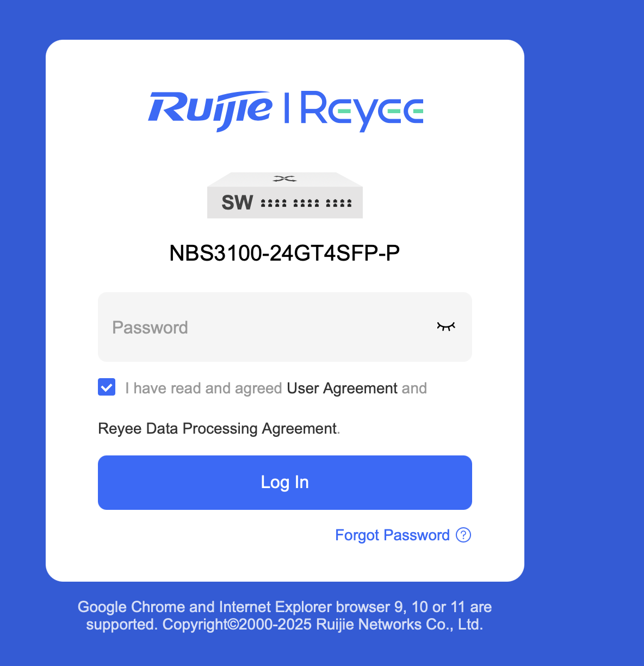Image resolution: width=644 pixels, height=666 pixels.
Task: Open the Reyee Data Processing Agreement link
Action: point(218,429)
